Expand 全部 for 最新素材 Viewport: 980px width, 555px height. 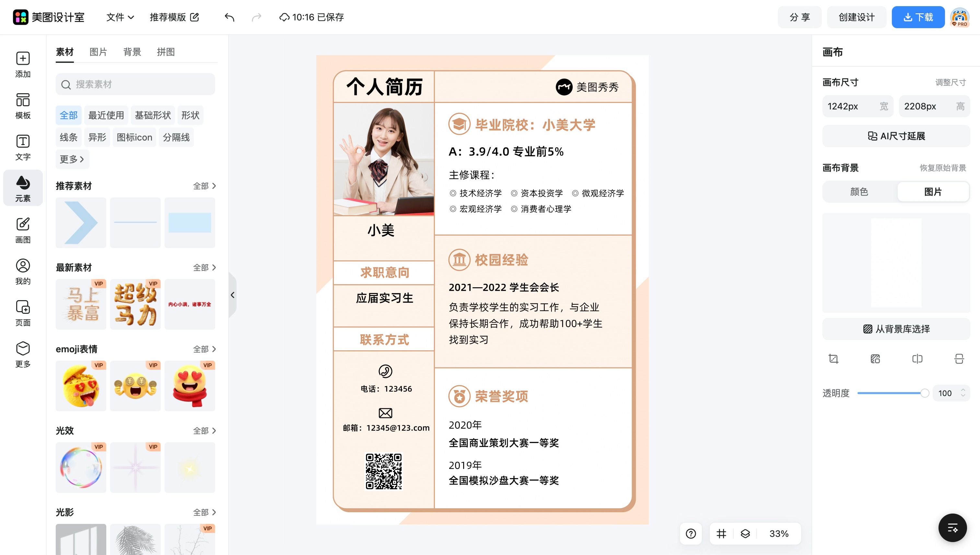point(204,267)
